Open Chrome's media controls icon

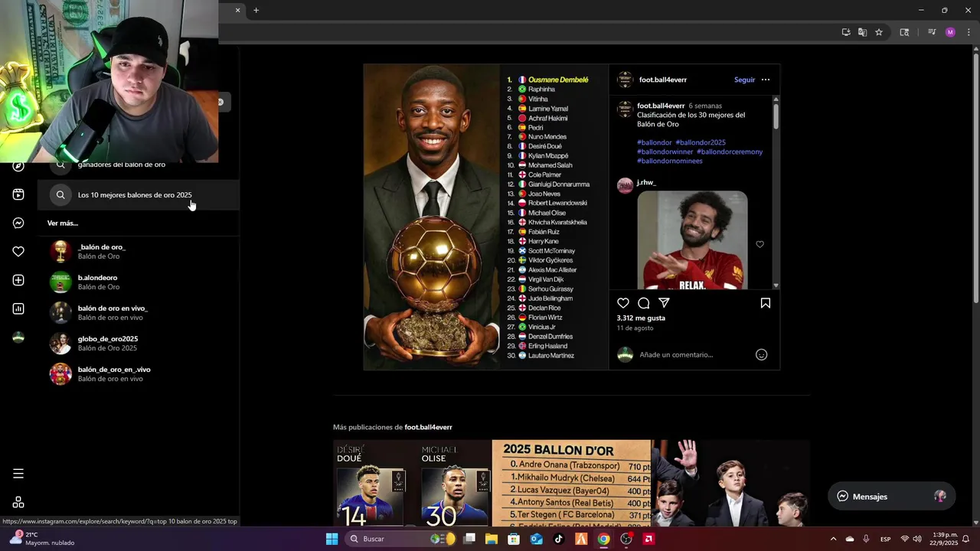932,32
